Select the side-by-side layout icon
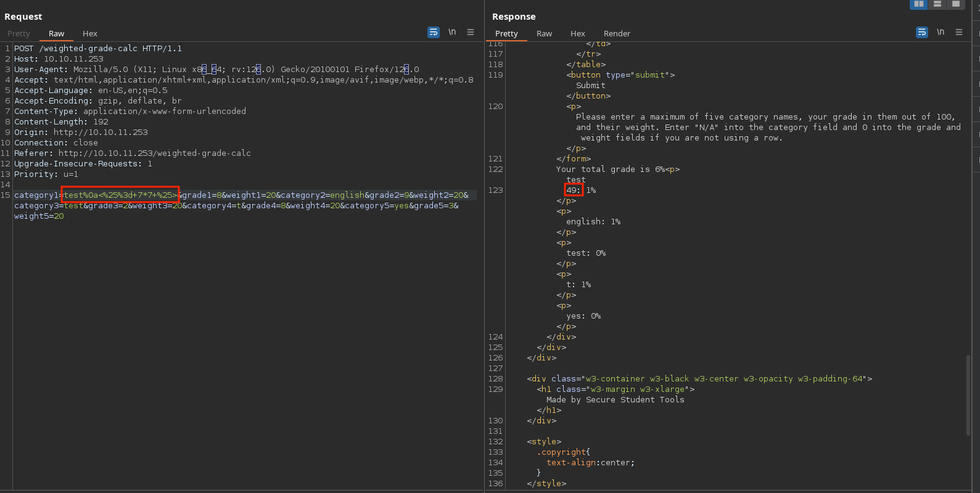980x493 pixels. (x=919, y=4)
